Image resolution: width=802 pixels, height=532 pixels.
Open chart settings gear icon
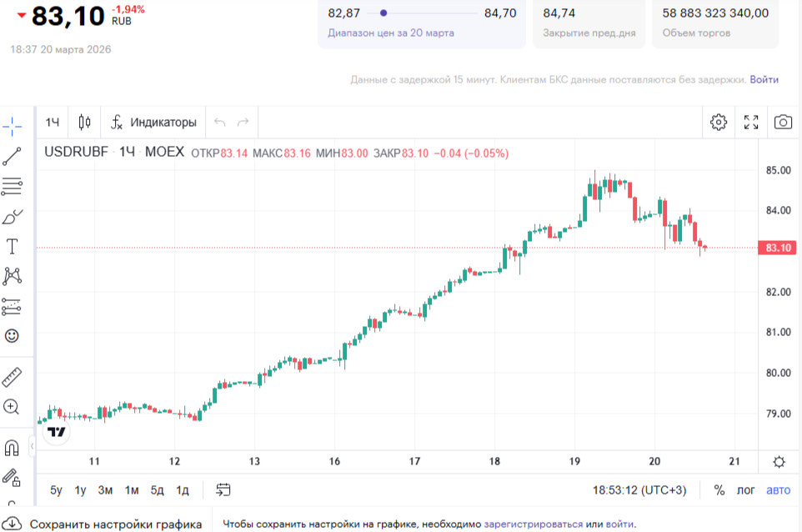(x=718, y=123)
